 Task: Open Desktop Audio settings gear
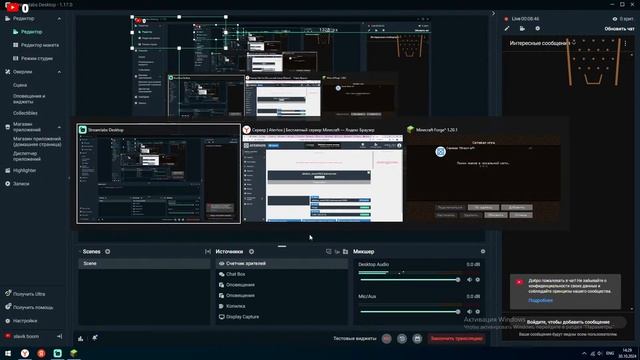[478, 280]
